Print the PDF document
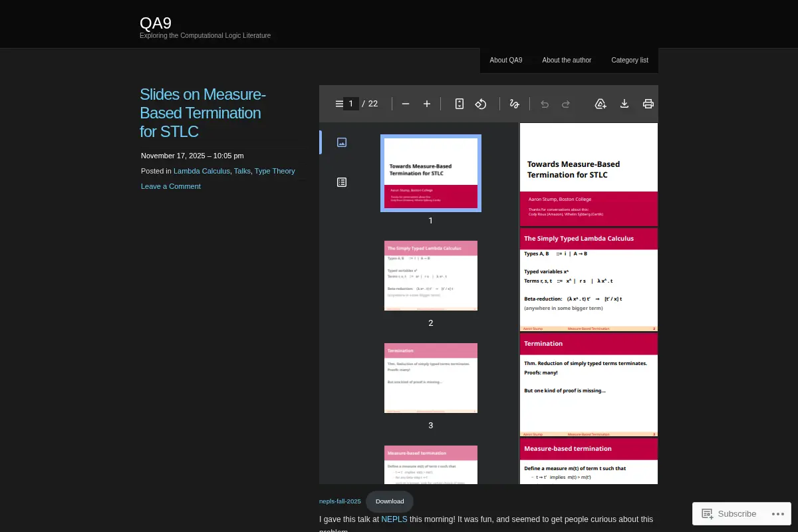 pos(648,104)
